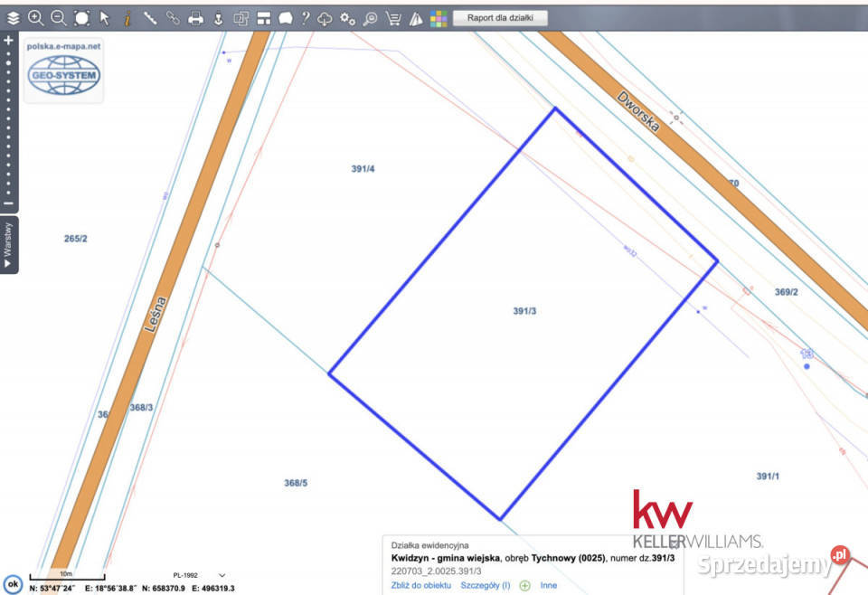Image resolution: width=868 pixels, height=595 pixels.
Task: Select the distance measurement ruler tool
Action: [x=149, y=15]
